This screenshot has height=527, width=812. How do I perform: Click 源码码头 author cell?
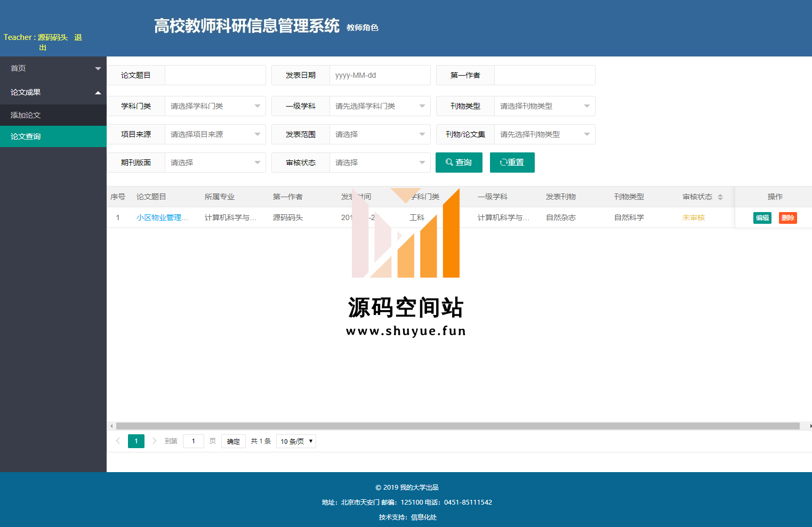point(288,217)
